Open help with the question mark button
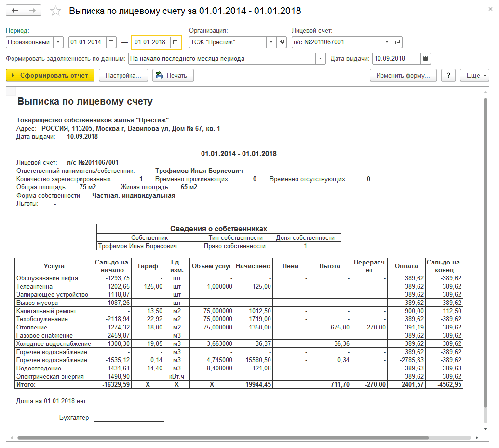Screen dimensions: 499x448 [448, 76]
